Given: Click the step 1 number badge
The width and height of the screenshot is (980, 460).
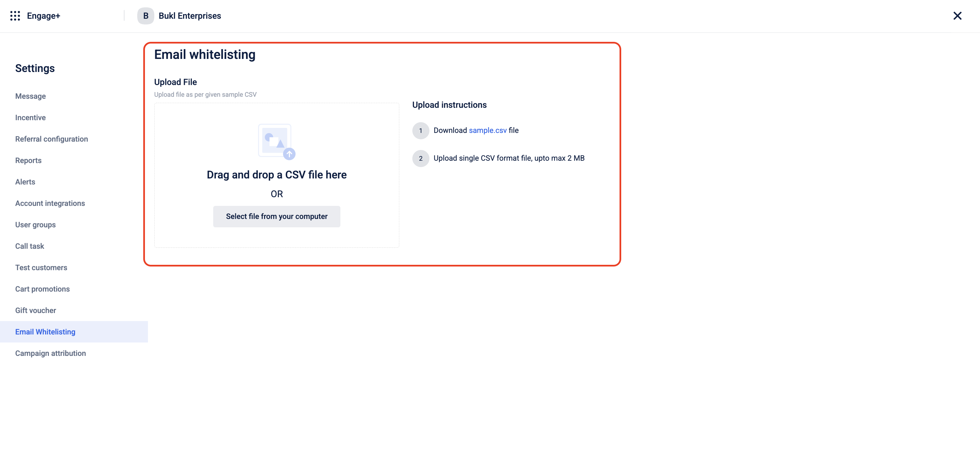Looking at the screenshot, I should pyautogui.click(x=421, y=131).
